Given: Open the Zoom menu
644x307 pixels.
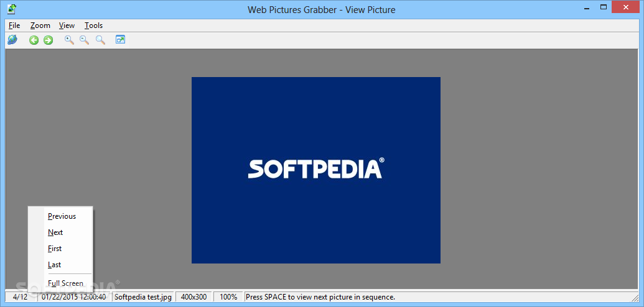Looking at the screenshot, I should (x=40, y=25).
